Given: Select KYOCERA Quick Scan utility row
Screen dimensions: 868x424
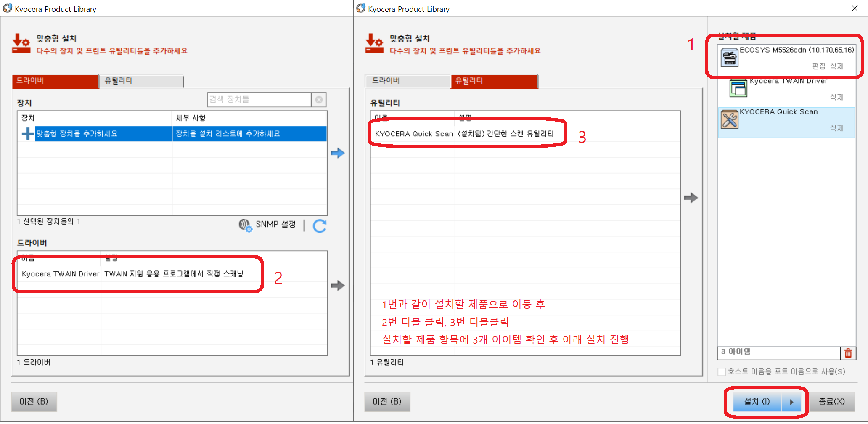Looking at the screenshot, I should coord(525,134).
